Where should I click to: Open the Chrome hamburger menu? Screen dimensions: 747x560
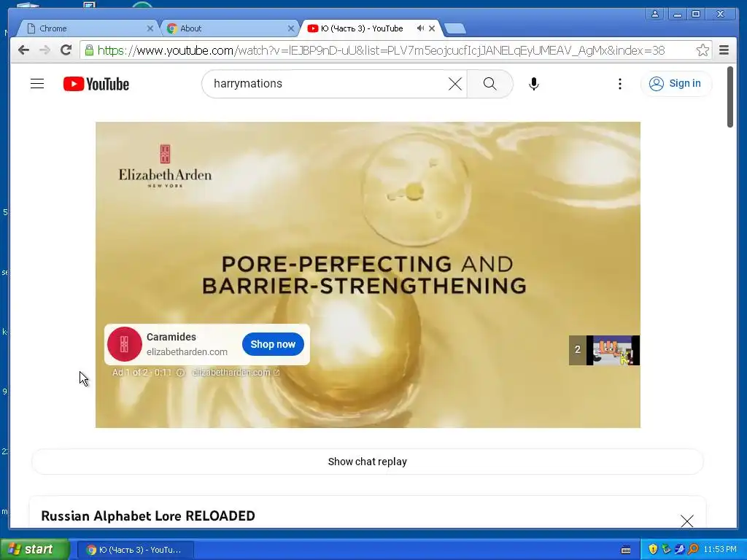point(724,50)
